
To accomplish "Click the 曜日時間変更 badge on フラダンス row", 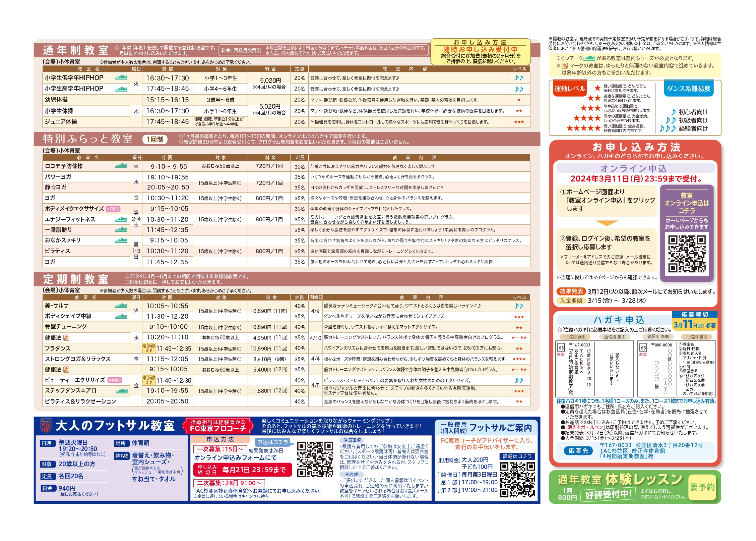I will (149, 348).
